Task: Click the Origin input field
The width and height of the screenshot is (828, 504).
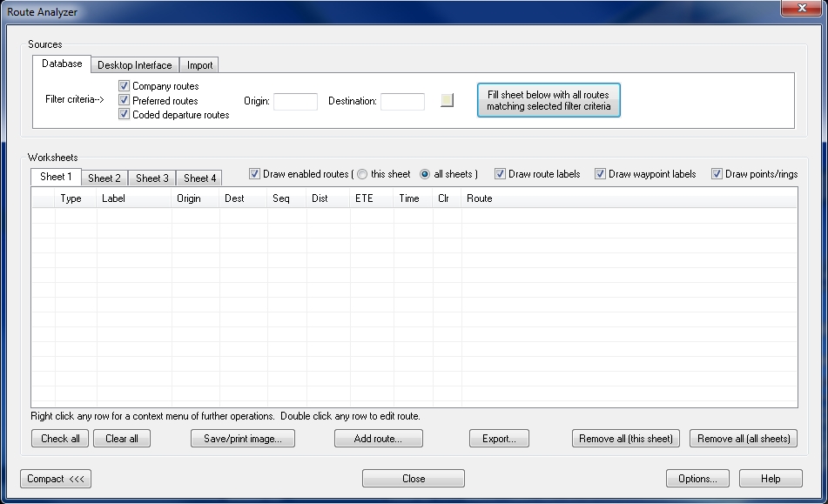Action: pos(295,101)
